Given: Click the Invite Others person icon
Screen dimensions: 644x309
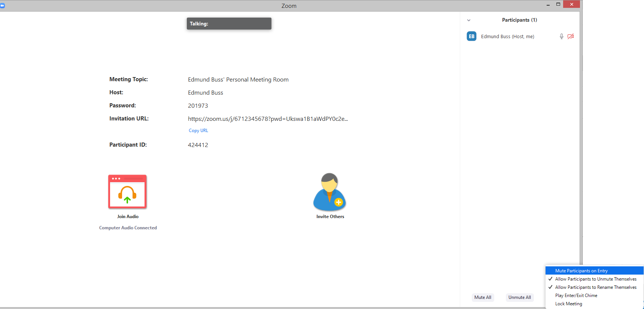Looking at the screenshot, I should click(x=329, y=192).
